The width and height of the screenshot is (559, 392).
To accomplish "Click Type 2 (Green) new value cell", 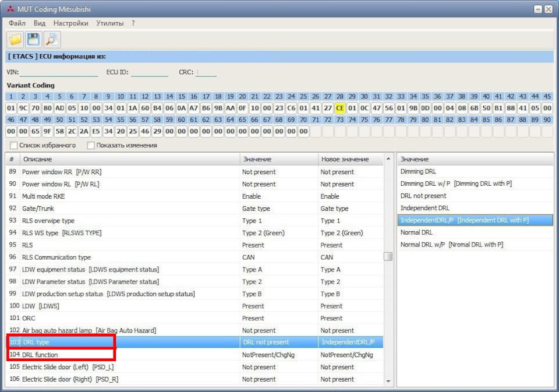I will coord(351,233).
